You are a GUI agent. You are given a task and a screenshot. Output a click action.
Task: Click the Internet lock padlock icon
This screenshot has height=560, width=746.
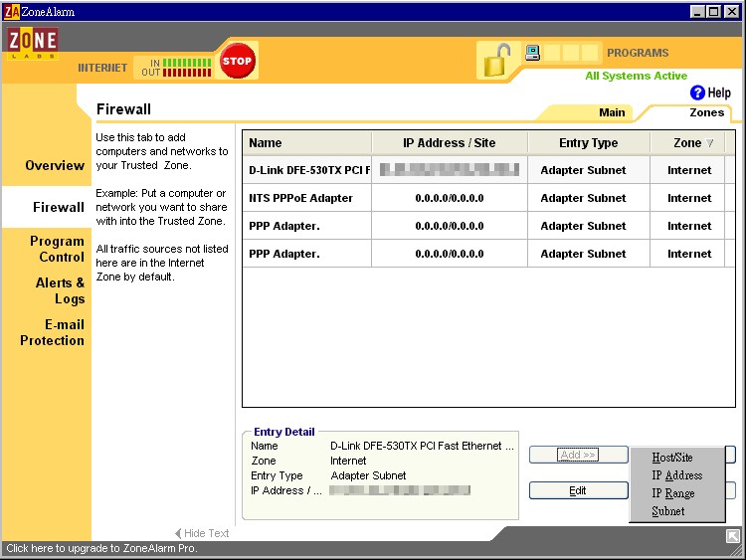point(496,61)
